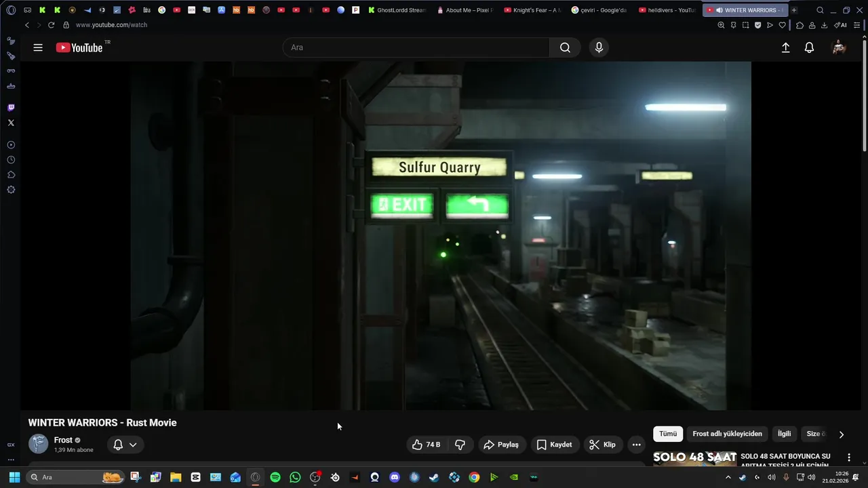Show next filter chips with the arrow

coord(842,434)
